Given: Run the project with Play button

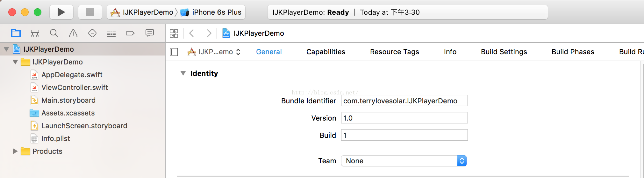Looking at the screenshot, I should [61, 12].
